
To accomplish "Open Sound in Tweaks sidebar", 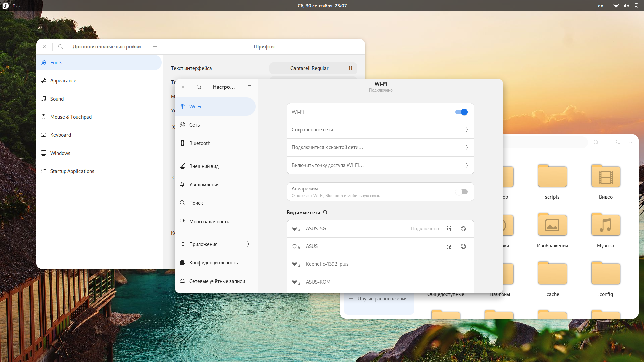I will click(x=100, y=99).
